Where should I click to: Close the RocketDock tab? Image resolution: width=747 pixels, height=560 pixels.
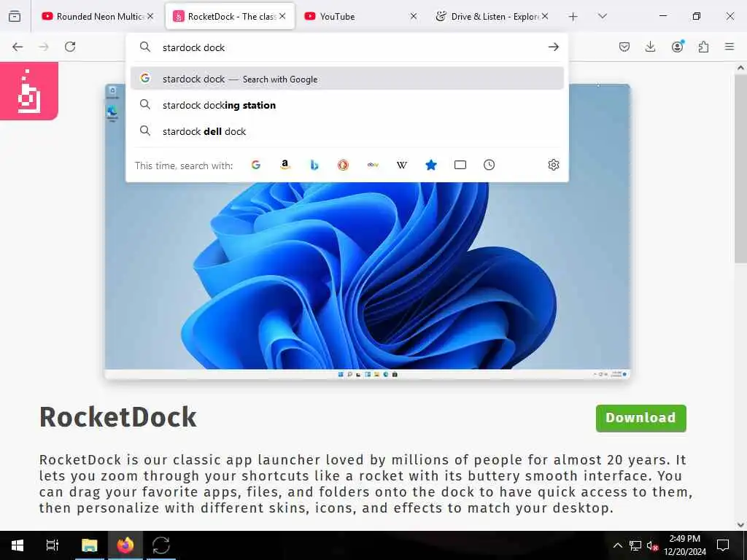tap(282, 16)
